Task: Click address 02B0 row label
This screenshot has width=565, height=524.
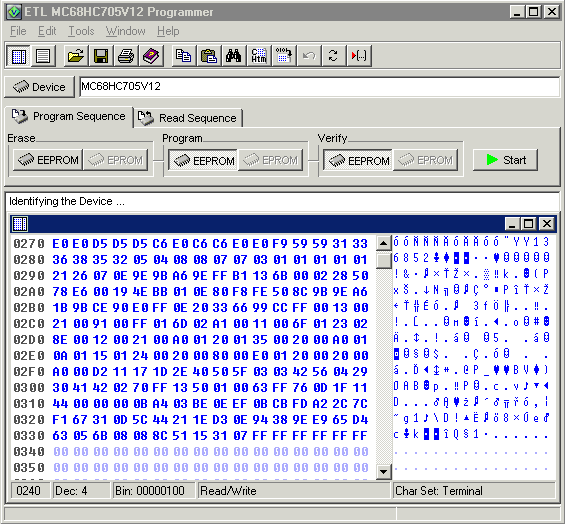Action: pos(29,307)
